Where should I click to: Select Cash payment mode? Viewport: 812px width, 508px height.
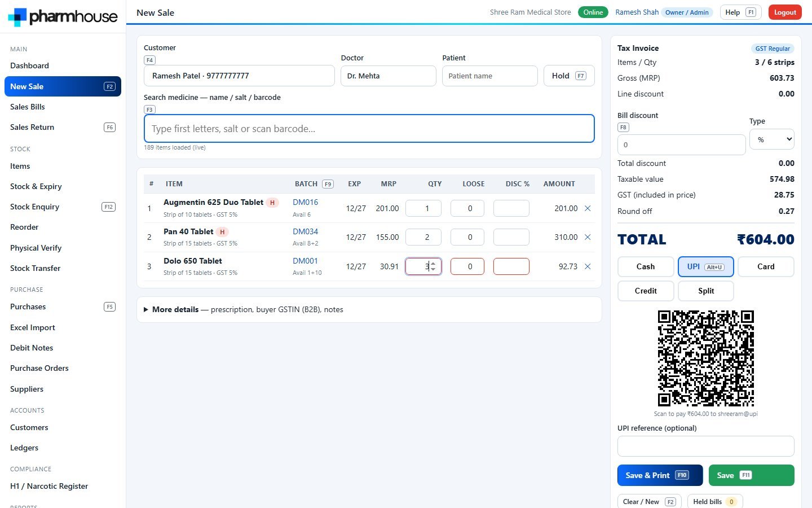pos(646,266)
